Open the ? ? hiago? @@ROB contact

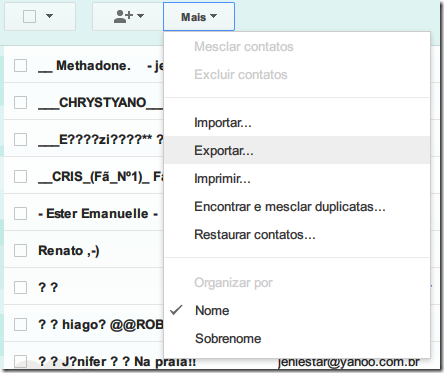101,325
